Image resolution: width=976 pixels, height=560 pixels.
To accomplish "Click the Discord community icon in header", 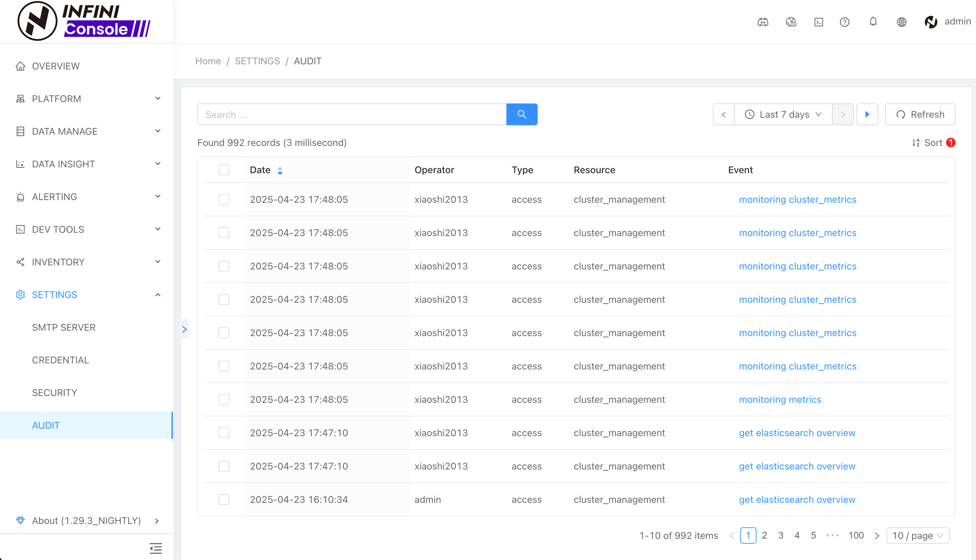I will [763, 22].
